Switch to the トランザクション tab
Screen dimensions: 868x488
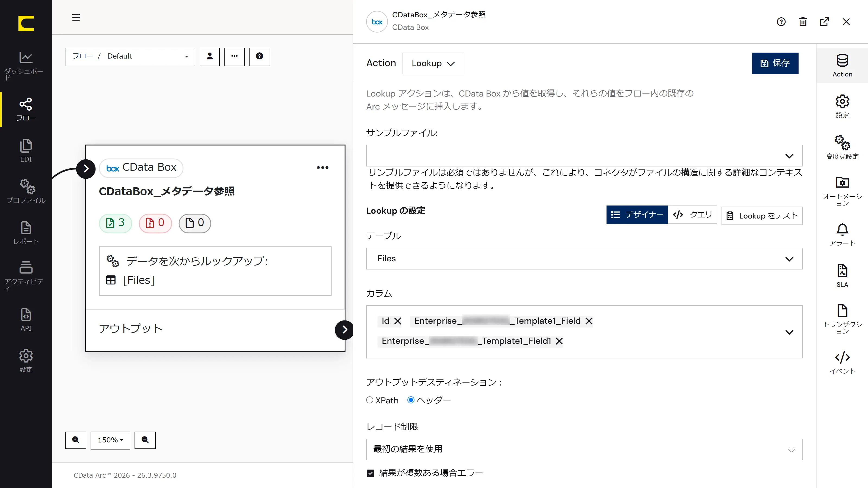[842, 319]
